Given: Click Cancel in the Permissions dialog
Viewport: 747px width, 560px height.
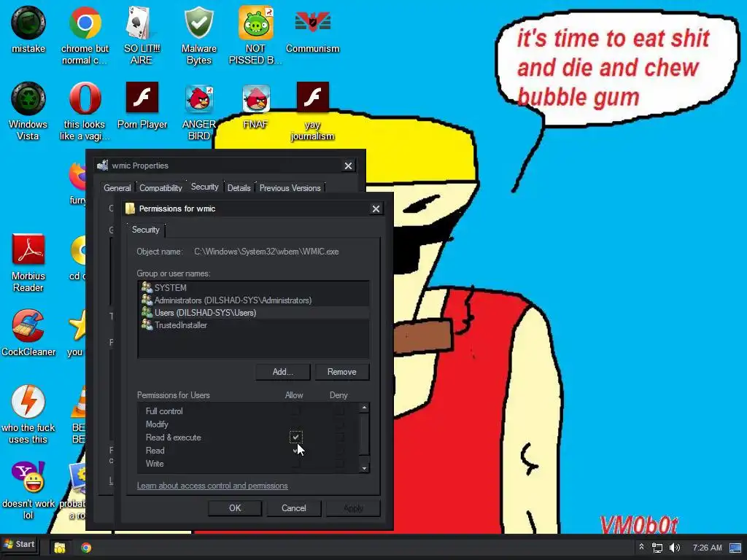Looking at the screenshot, I should pyautogui.click(x=294, y=508).
